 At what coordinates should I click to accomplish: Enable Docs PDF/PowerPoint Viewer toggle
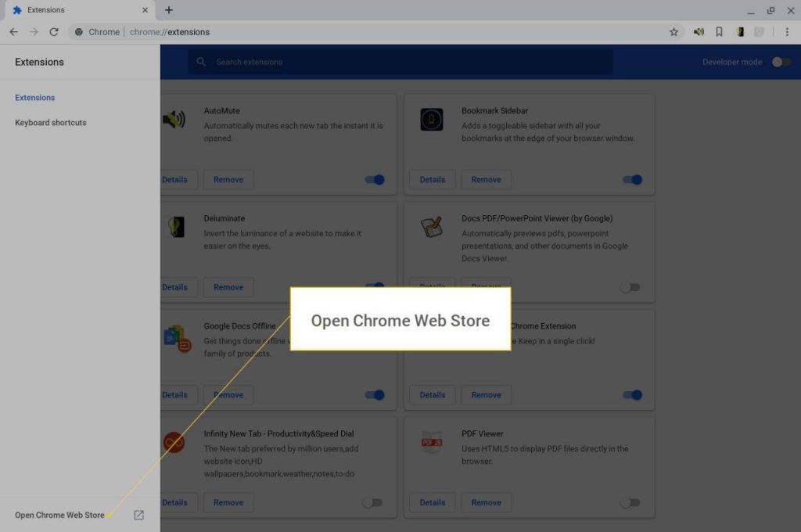point(630,287)
